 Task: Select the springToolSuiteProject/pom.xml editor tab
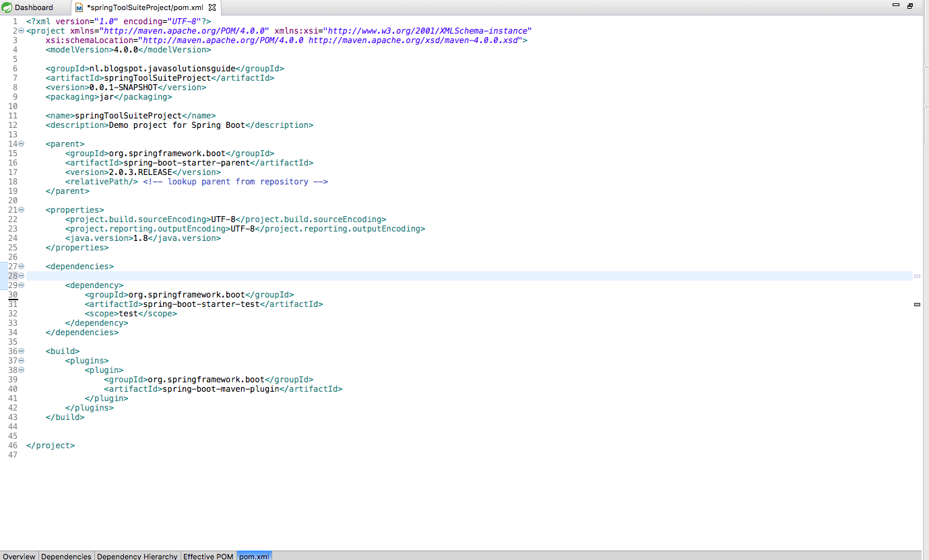click(x=145, y=7)
